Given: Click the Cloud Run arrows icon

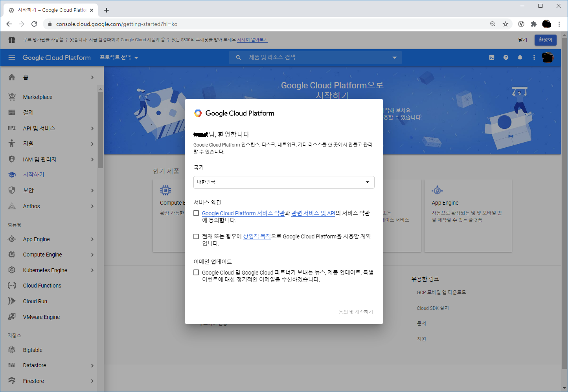Looking at the screenshot, I should [x=12, y=301].
